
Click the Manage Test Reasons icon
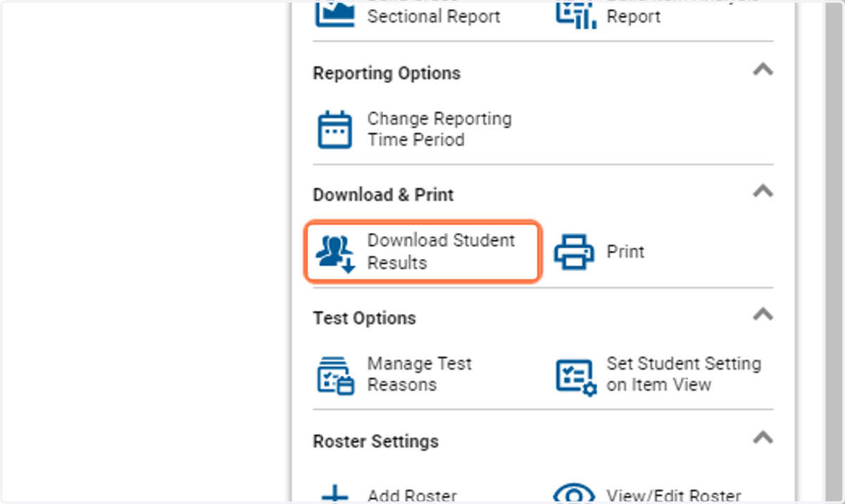point(335,375)
